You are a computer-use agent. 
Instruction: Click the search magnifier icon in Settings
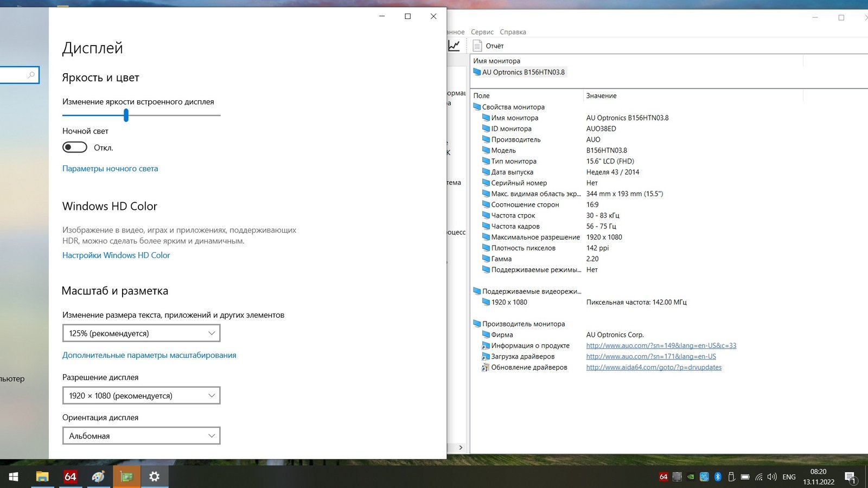pyautogui.click(x=31, y=75)
